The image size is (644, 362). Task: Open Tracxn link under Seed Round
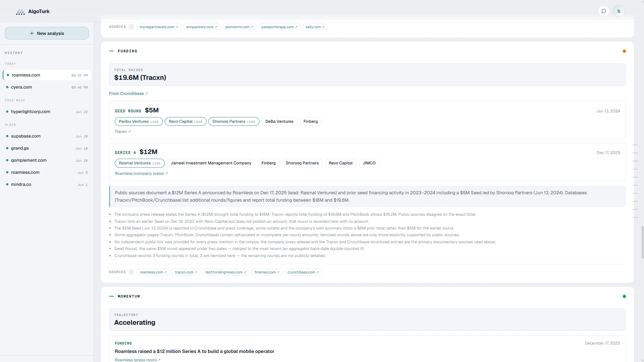point(122,132)
